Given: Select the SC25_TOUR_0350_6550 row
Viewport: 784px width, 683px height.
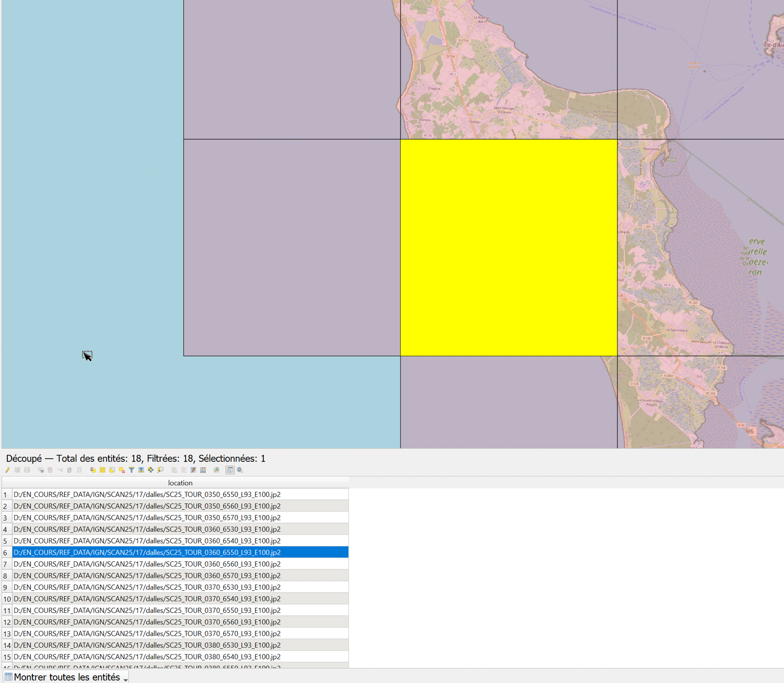Looking at the screenshot, I should click(147, 495).
